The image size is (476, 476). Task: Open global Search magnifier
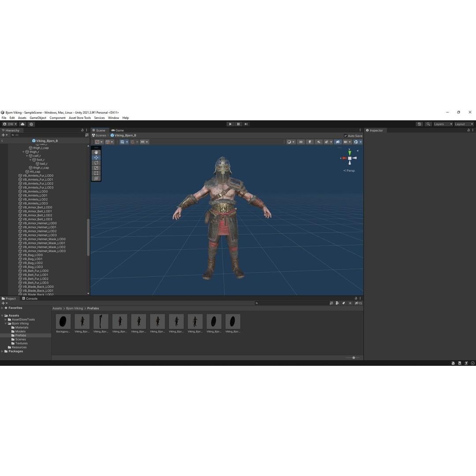point(428,124)
